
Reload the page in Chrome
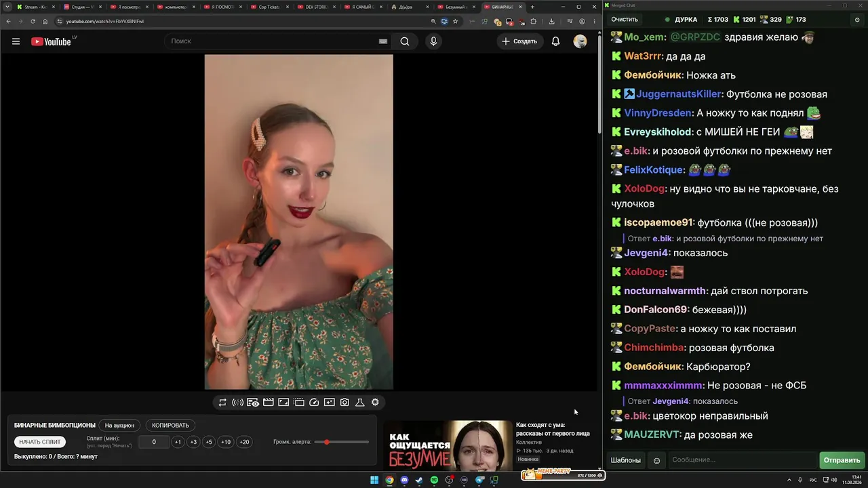(x=33, y=21)
